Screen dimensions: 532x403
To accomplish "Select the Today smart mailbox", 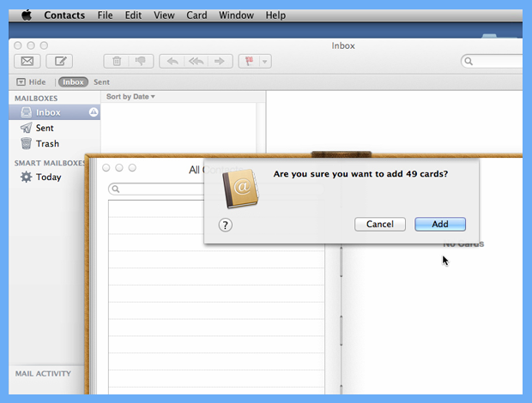I will click(x=47, y=177).
